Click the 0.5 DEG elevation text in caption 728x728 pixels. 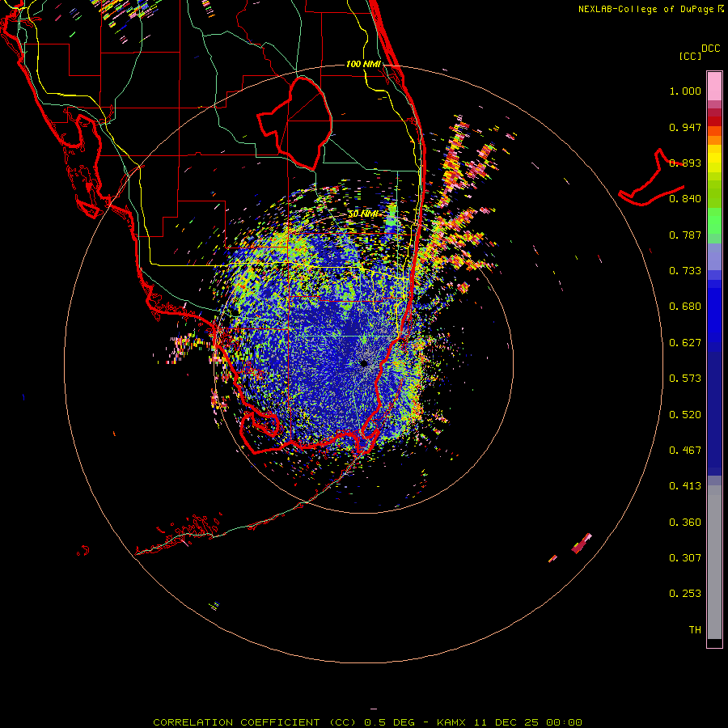[390, 722]
